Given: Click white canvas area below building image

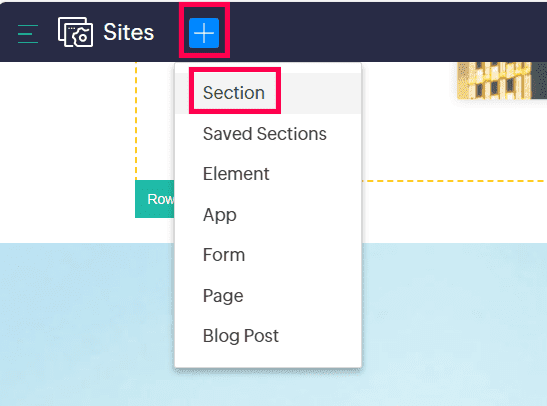Looking at the screenshot, I should [x=454, y=140].
